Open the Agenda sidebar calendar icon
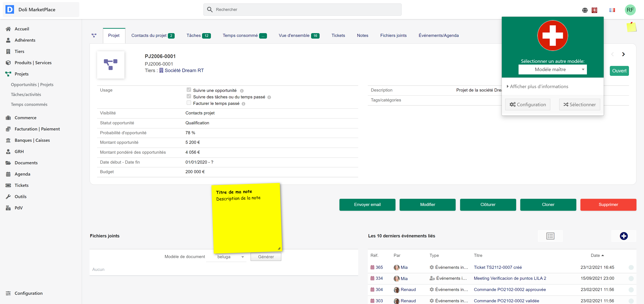 (x=8, y=174)
